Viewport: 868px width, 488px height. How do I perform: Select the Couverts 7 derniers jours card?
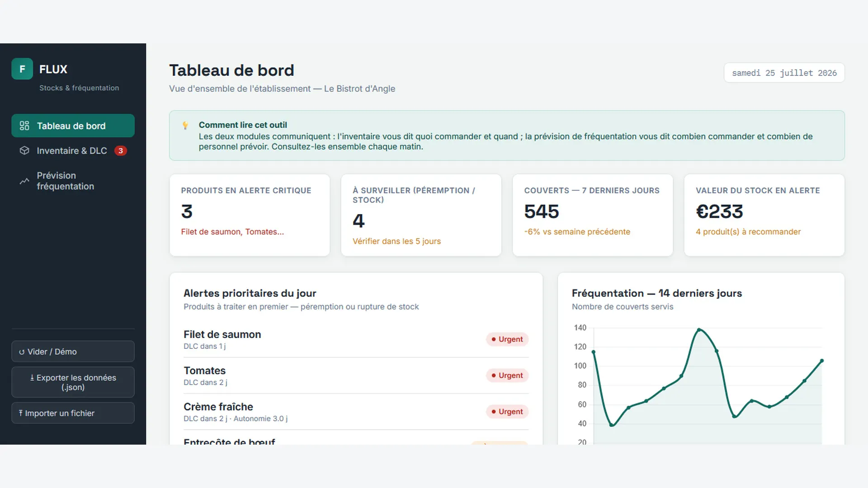point(593,215)
